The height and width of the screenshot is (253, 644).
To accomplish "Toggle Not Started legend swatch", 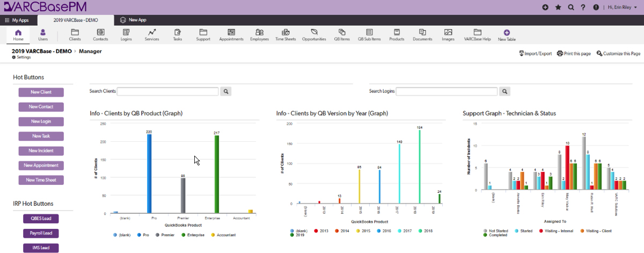I will 486,230.
